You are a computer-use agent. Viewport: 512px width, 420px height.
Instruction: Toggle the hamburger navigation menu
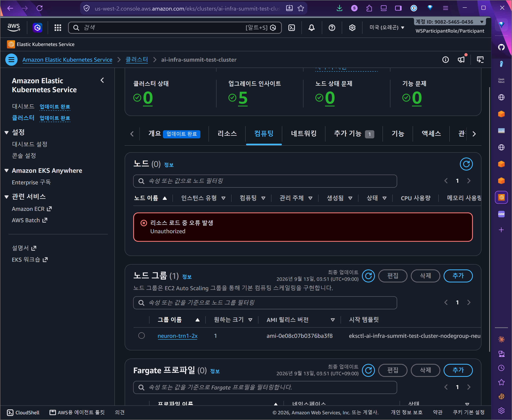11,59
